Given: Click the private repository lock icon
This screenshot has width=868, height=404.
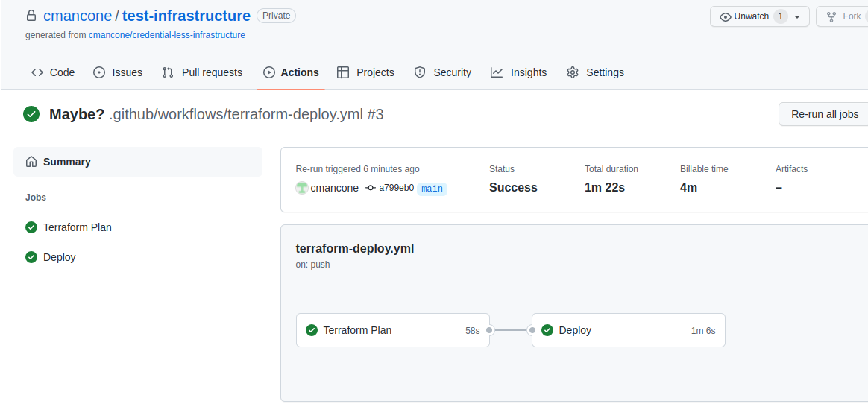Looking at the screenshot, I should coord(31,16).
